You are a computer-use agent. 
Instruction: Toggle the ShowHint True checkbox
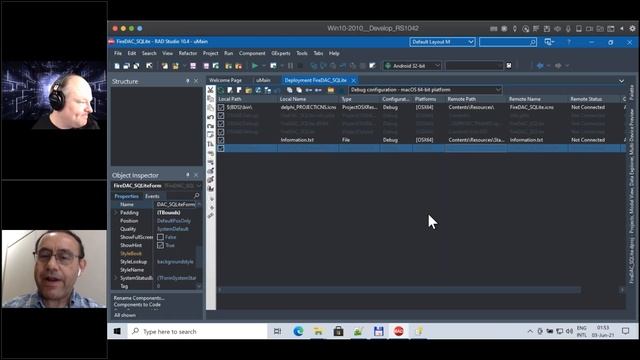click(x=160, y=245)
